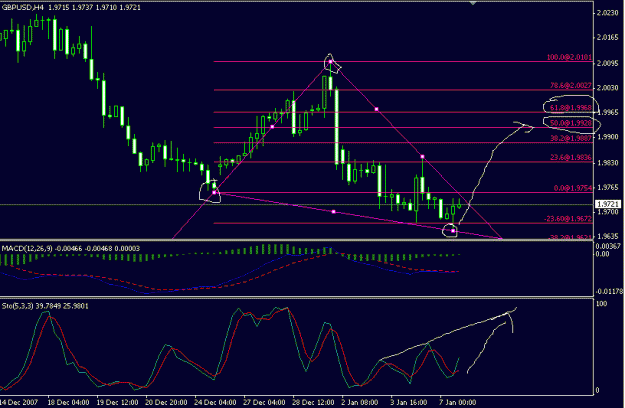Click the 61.8@1.9968 Fibonacci level label
The height and width of the screenshot is (408, 625).
[571, 108]
